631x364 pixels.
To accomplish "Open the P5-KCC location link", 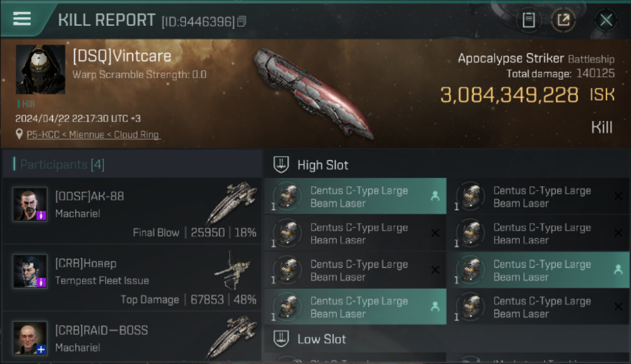I will 93,134.
